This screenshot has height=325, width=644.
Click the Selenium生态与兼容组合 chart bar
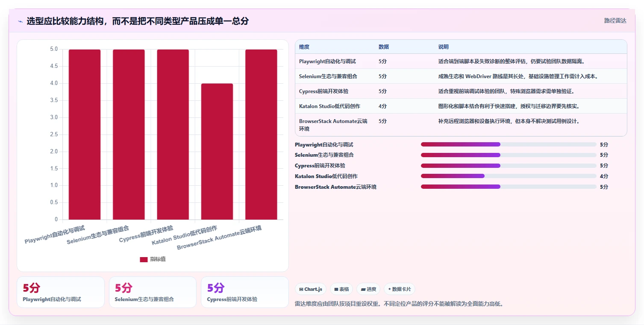click(129, 135)
